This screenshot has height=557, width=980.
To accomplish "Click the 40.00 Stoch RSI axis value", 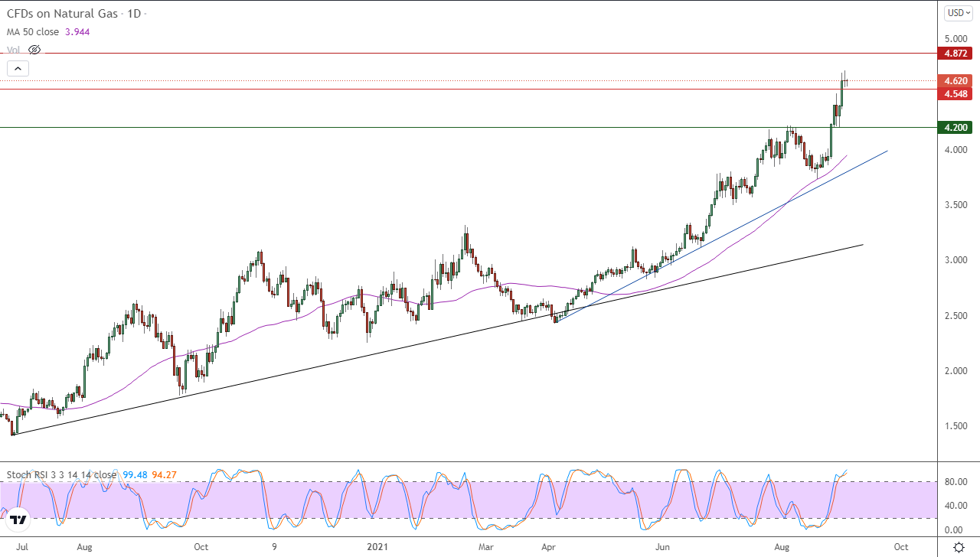I will click(954, 505).
